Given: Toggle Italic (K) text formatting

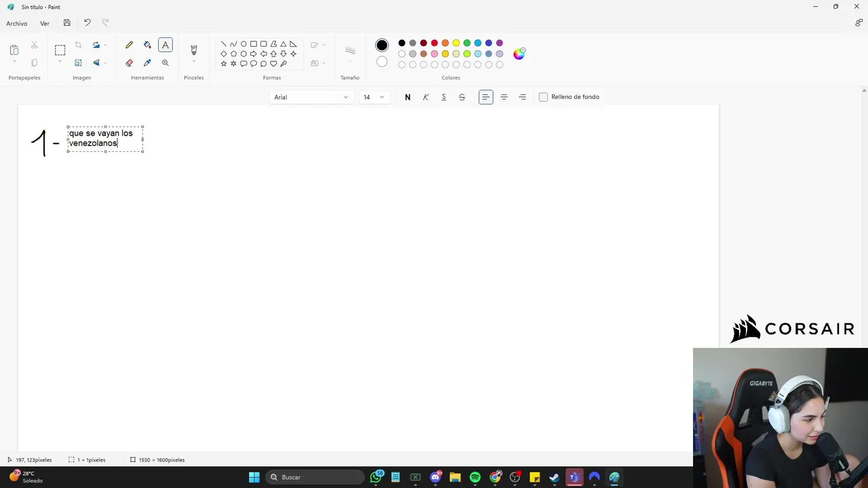Looking at the screenshot, I should (426, 97).
